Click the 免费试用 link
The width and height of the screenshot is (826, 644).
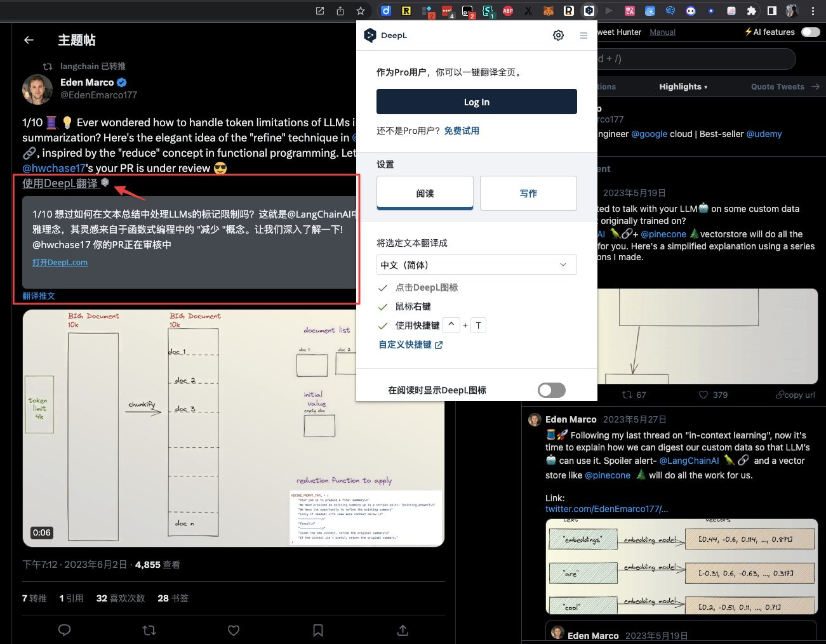(462, 131)
